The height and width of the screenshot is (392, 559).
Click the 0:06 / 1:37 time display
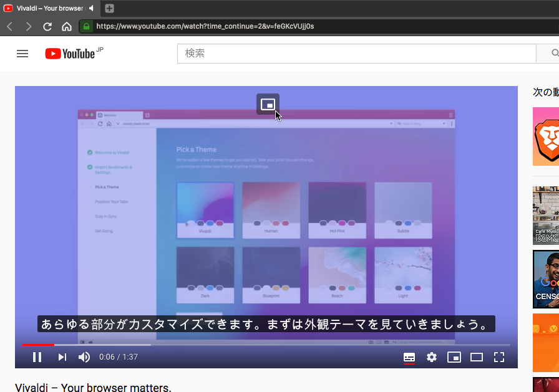[119, 356]
